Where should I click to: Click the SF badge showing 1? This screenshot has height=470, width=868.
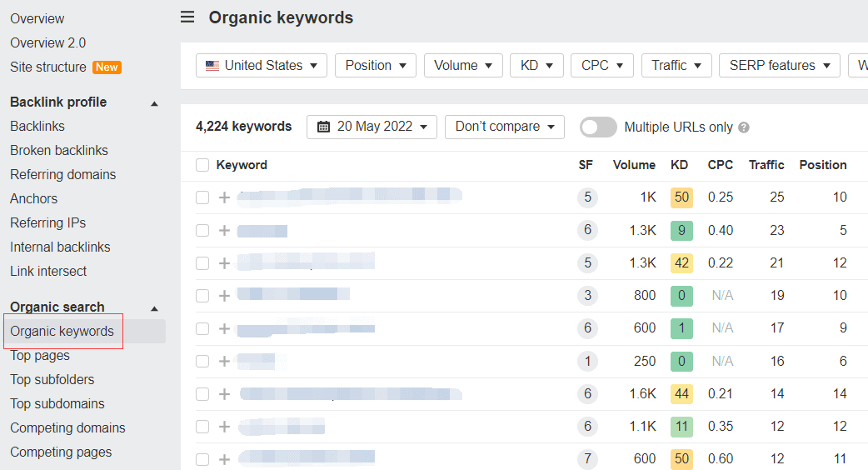(x=587, y=361)
